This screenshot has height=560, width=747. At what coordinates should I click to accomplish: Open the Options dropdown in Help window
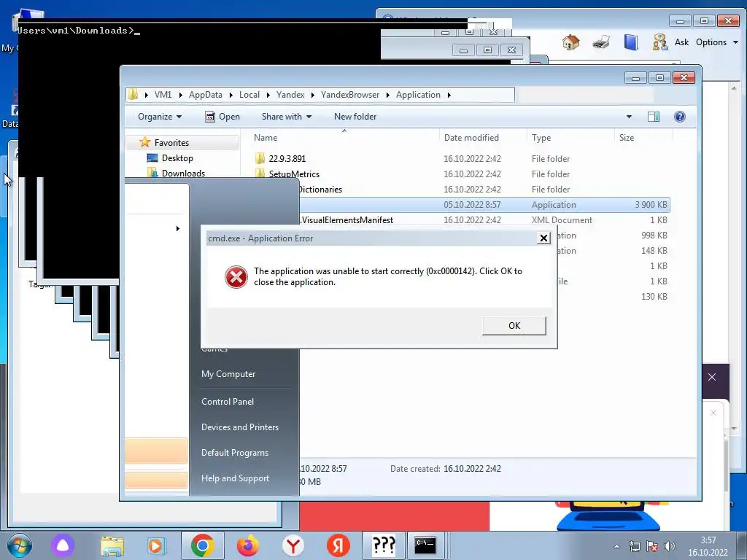716,42
